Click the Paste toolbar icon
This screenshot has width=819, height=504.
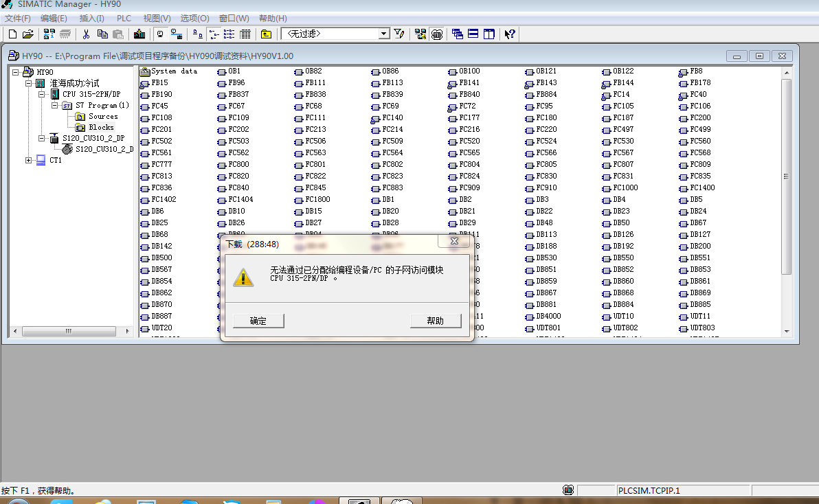click(119, 34)
